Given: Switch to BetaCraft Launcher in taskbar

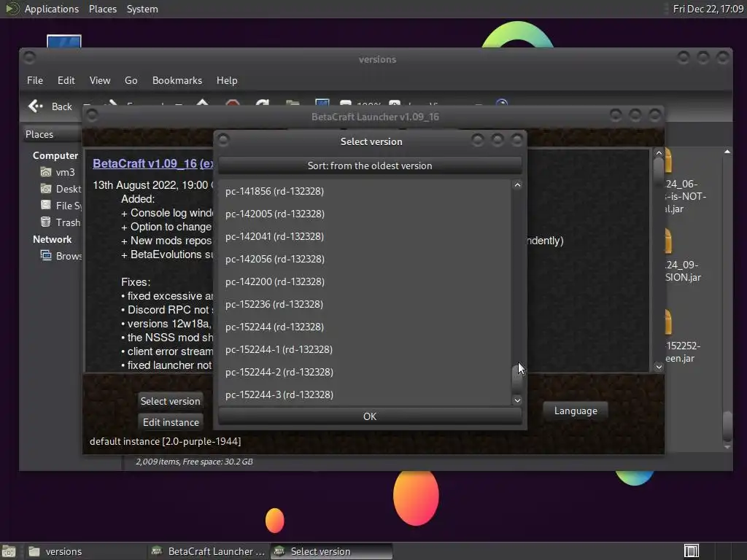Looking at the screenshot, I should coord(209,551).
